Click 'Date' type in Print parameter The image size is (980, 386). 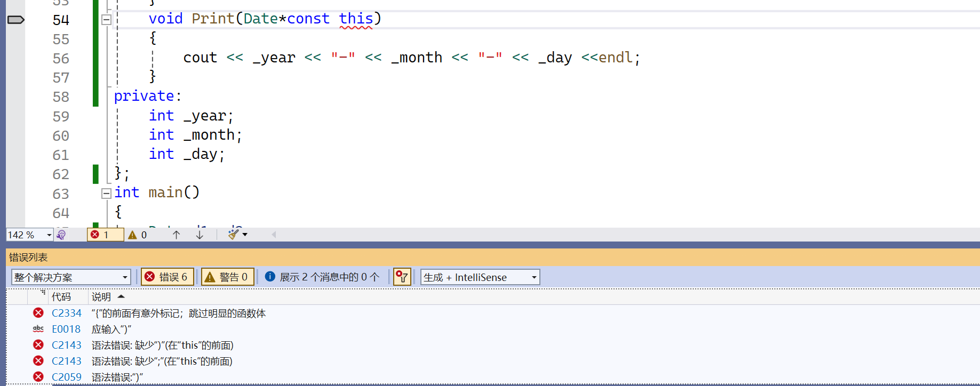tap(261, 19)
